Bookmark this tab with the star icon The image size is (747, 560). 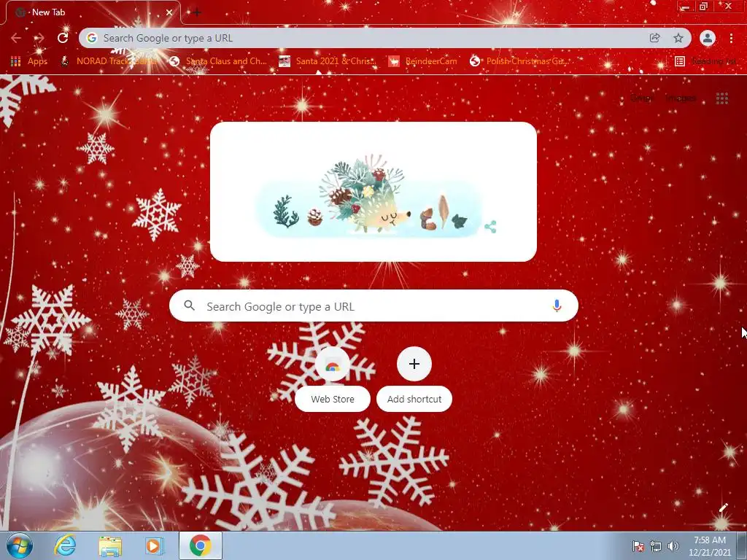point(678,38)
